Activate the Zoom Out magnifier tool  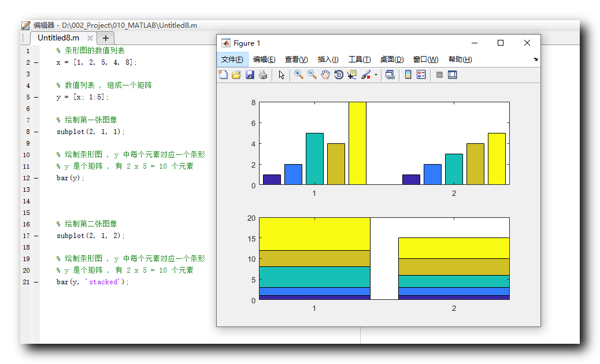[x=312, y=75]
